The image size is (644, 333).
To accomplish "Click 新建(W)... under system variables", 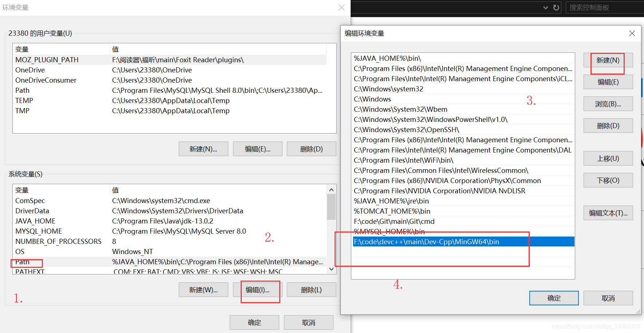I will coord(203,290).
